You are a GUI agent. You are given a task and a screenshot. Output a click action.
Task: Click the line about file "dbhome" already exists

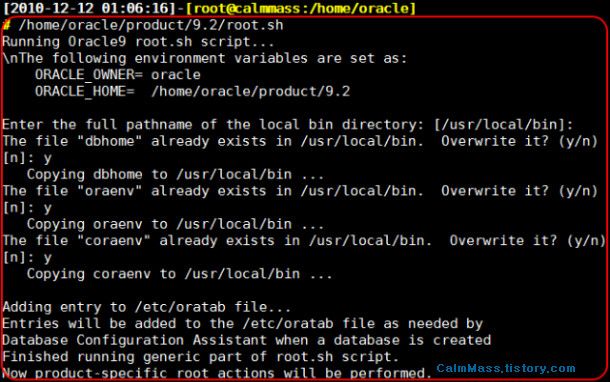coord(300,141)
